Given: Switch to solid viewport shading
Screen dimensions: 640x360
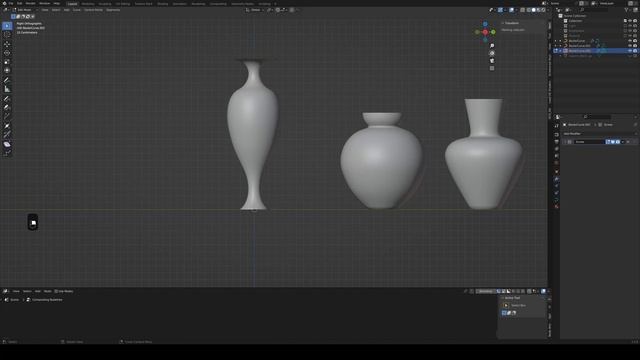Looking at the screenshot, I should tap(533, 10).
